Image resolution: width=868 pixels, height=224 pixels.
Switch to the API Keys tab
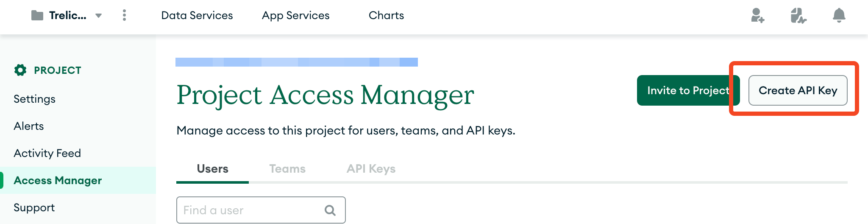371,169
